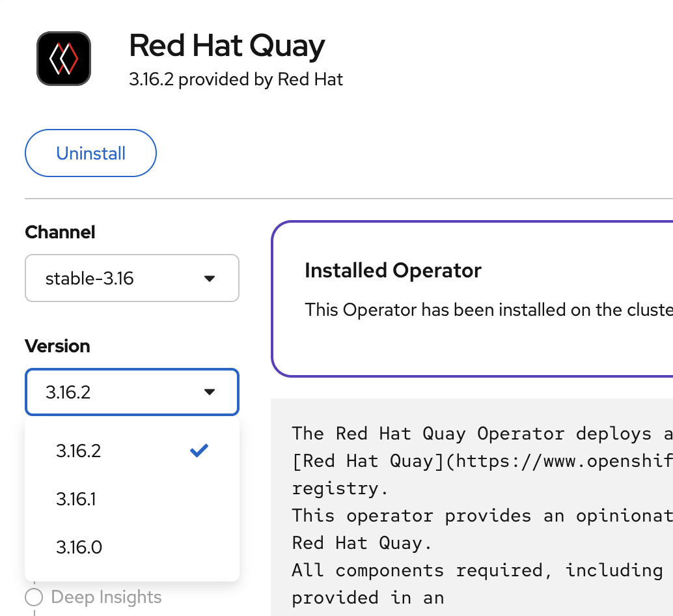Click the Red Hat Quay logo icon
The width and height of the screenshot is (673, 616).
coord(64,59)
